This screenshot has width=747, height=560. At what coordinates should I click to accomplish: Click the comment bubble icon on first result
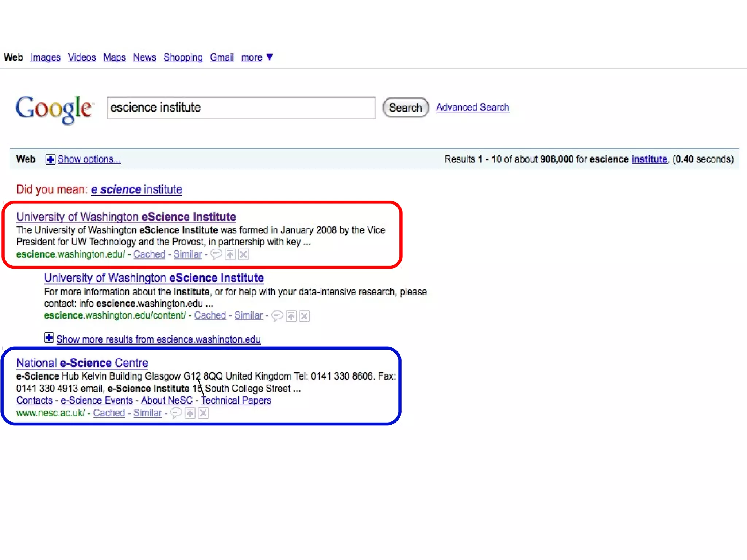(x=216, y=254)
